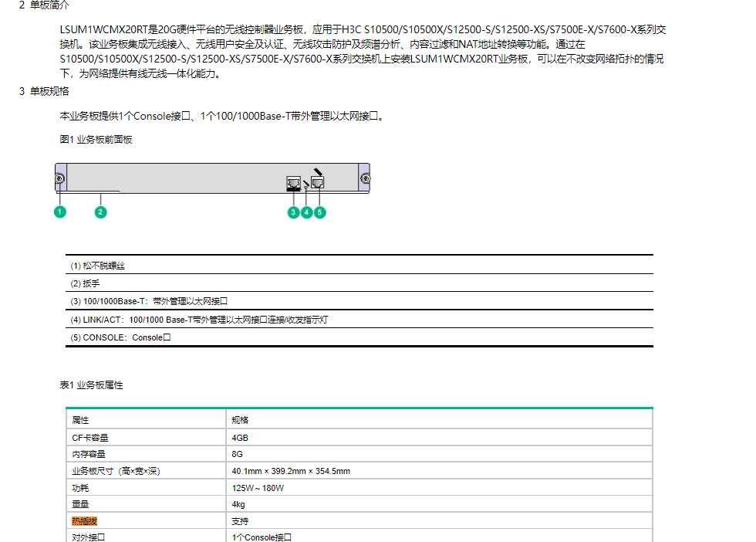Viewport: 756px width, 542px height.
Task: Click the left captive screw in the diagram
Action: click(59, 178)
